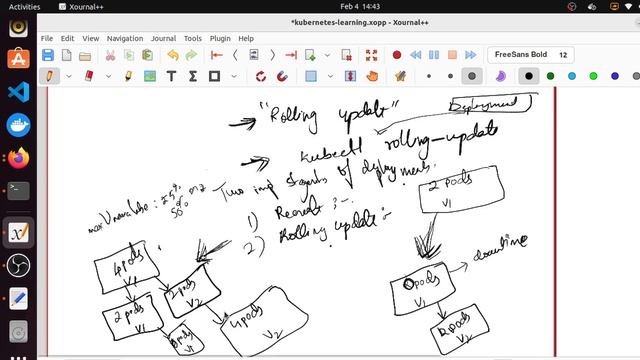Open the Tools menu
The height and width of the screenshot is (360, 640).
pyautogui.click(x=193, y=38)
